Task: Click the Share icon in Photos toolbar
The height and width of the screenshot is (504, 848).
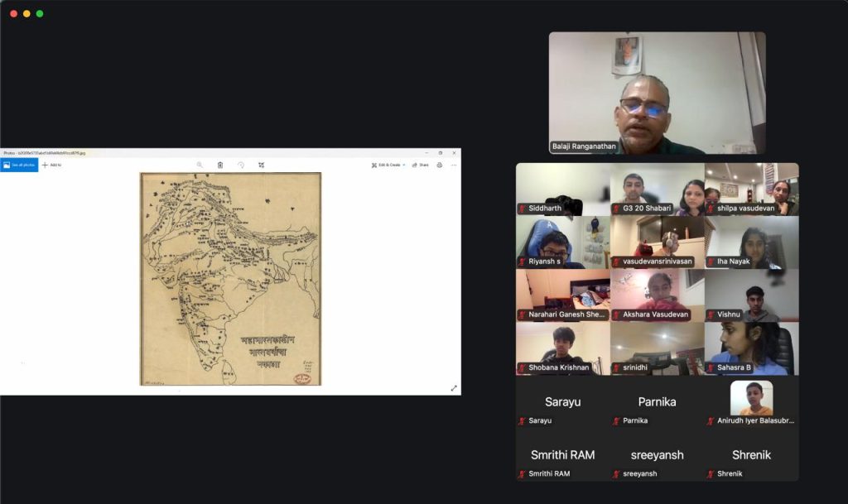Action: tap(421, 165)
